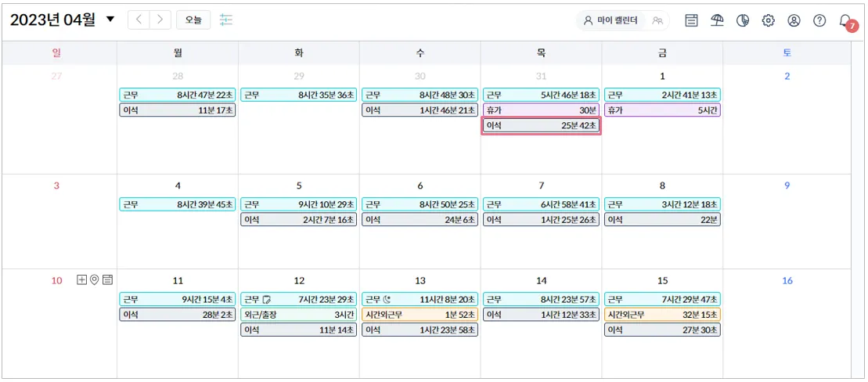This screenshot has height=382, width=868.
Task: Open the user profile icon
Action: pos(794,21)
